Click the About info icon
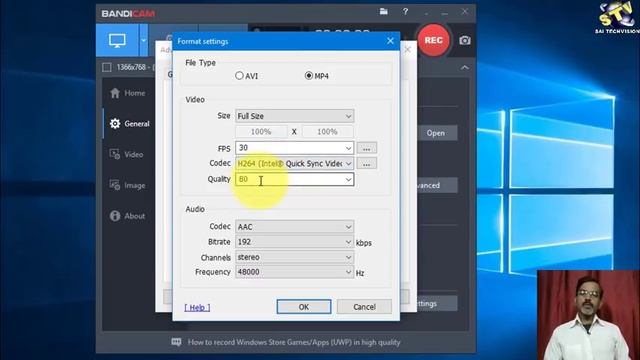The width and height of the screenshot is (640, 360). click(x=115, y=216)
